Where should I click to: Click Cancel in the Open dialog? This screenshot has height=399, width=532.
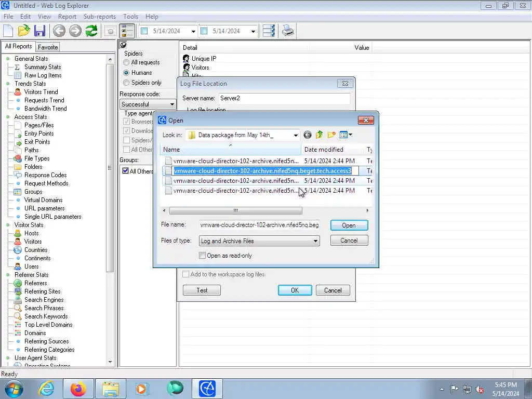[x=349, y=241]
